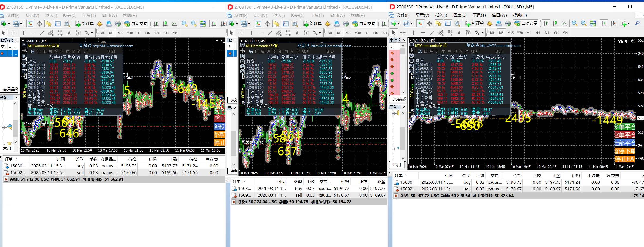Select the equidistant channel tool in 2700339 window

(441, 33)
